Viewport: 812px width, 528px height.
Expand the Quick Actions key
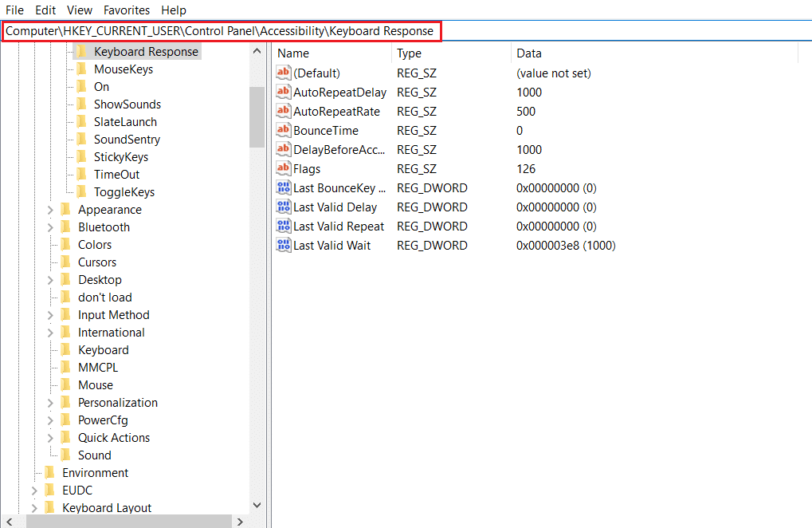[x=50, y=438]
